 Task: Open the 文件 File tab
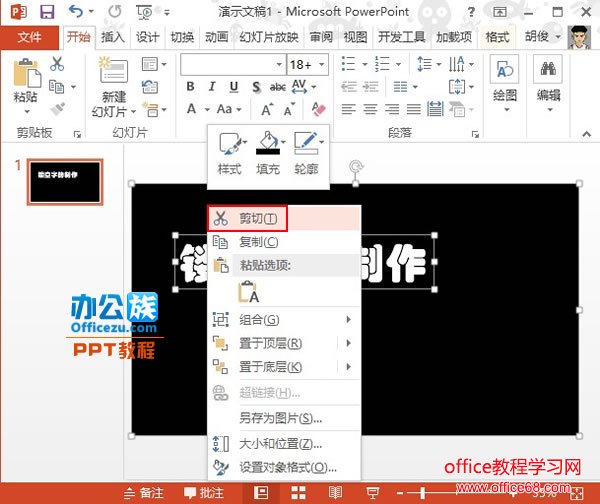[29, 37]
